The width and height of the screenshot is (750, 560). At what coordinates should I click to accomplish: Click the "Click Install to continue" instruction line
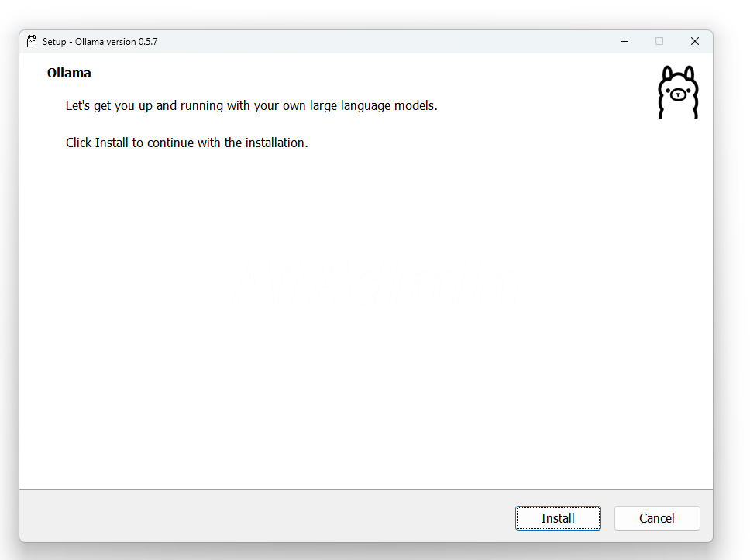coord(187,143)
